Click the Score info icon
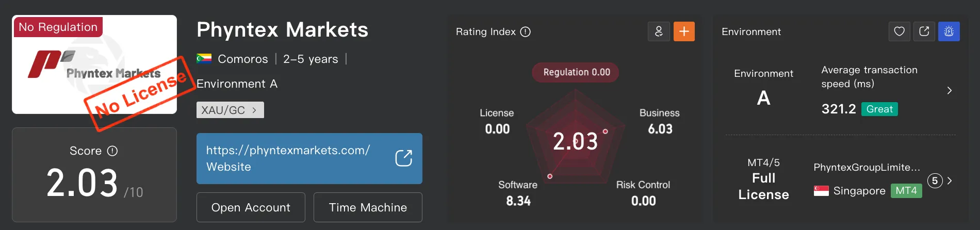This screenshot has height=230, width=980. point(112,151)
